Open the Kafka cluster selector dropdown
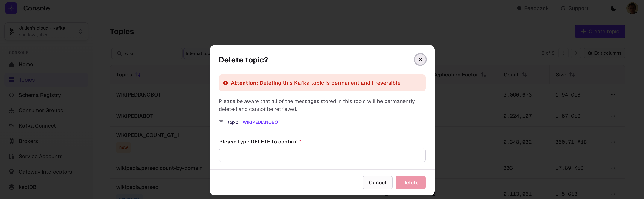The height and width of the screenshot is (199, 644). click(x=46, y=31)
